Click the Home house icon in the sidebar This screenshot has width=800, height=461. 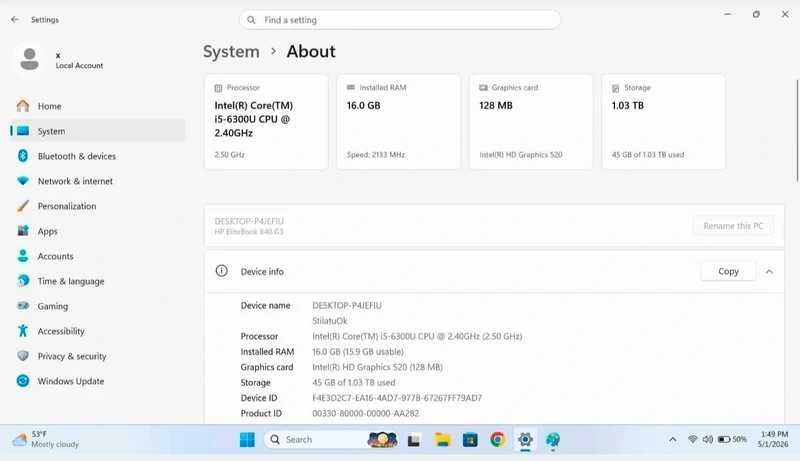23,106
